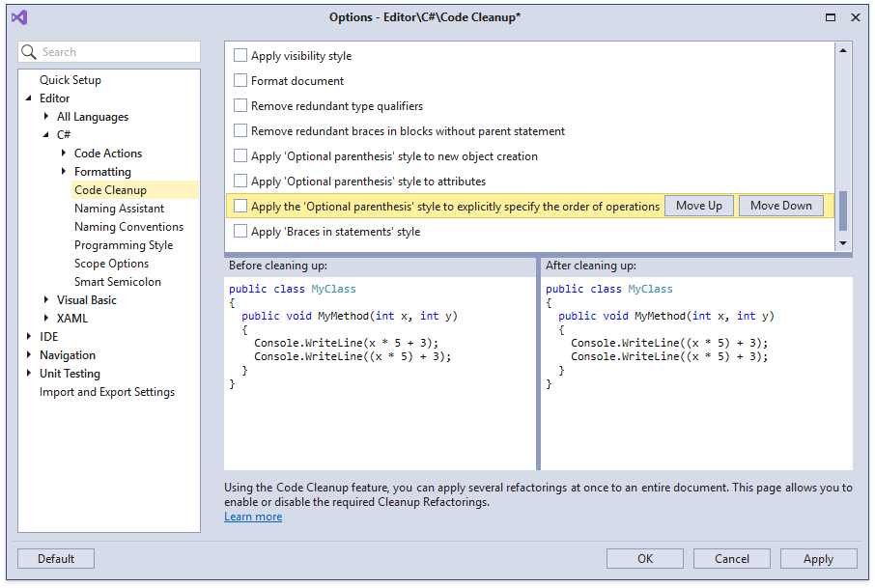Close the Options dialog
The width and height of the screenshot is (875, 588).
tap(855, 17)
